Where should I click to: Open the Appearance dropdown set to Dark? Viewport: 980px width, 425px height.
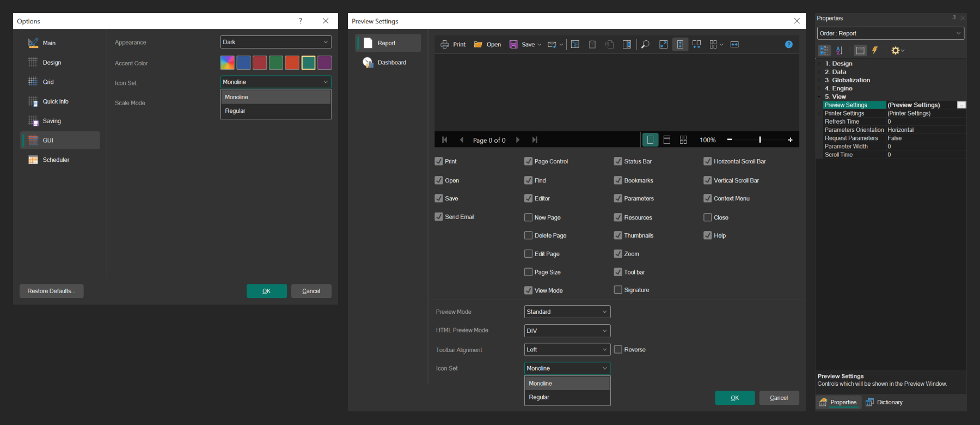coord(275,42)
